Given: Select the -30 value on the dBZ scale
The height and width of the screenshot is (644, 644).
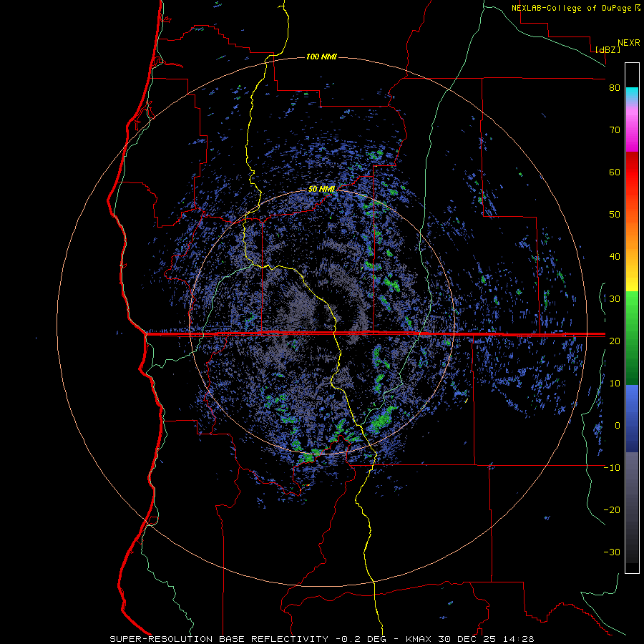Looking at the screenshot, I should tap(612, 552).
